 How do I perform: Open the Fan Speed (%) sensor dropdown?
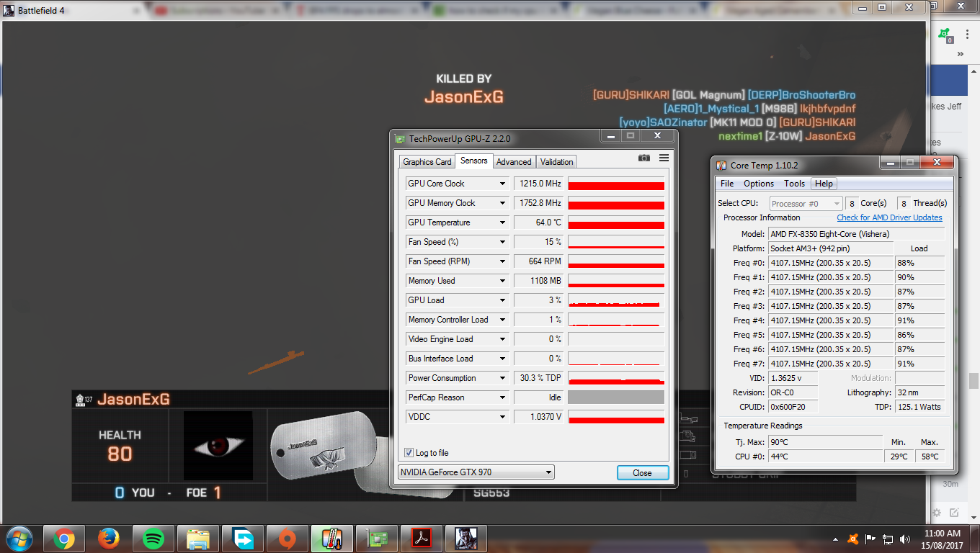pyautogui.click(x=502, y=242)
